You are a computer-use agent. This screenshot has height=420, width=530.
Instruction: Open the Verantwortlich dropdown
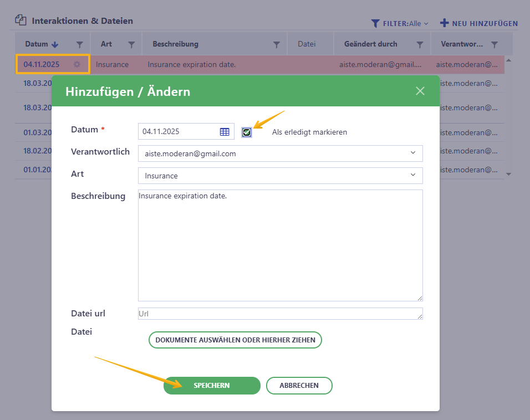[x=280, y=153]
